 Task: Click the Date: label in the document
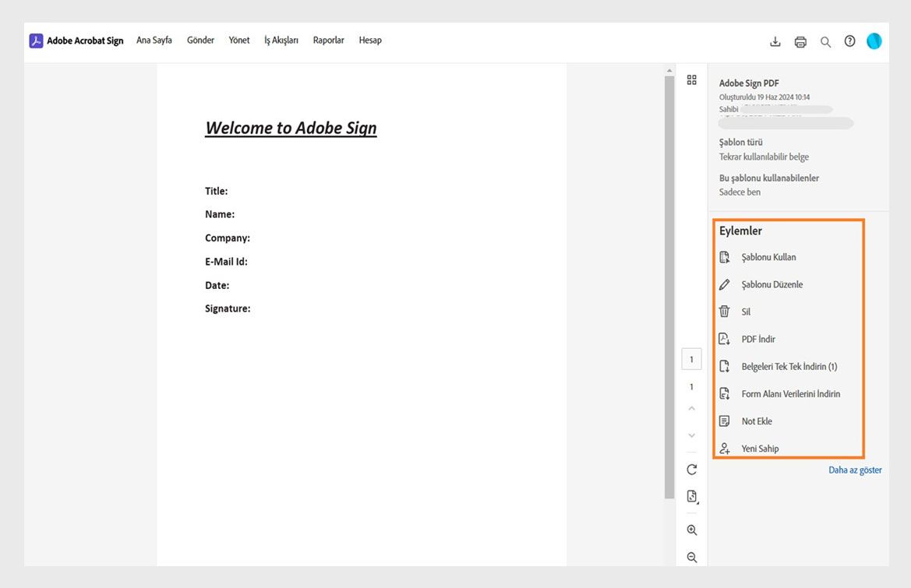pos(217,286)
